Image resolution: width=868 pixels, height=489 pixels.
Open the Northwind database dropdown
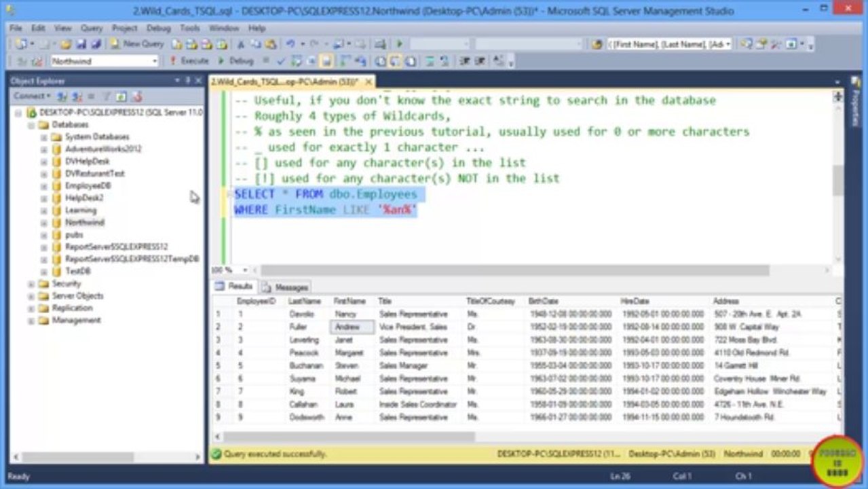(x=155, y=61)
